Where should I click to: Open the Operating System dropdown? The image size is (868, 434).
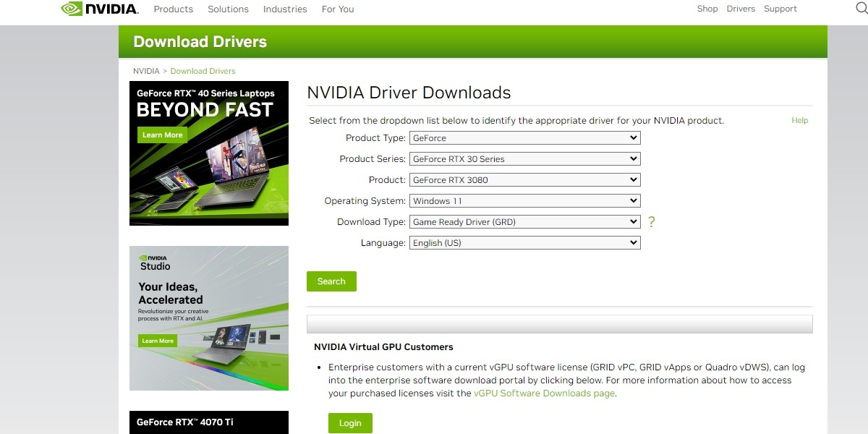point(524,200)
